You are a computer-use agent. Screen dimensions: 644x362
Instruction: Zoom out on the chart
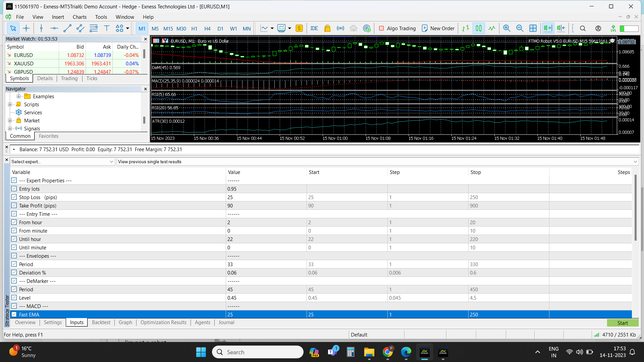click(520, 28)
